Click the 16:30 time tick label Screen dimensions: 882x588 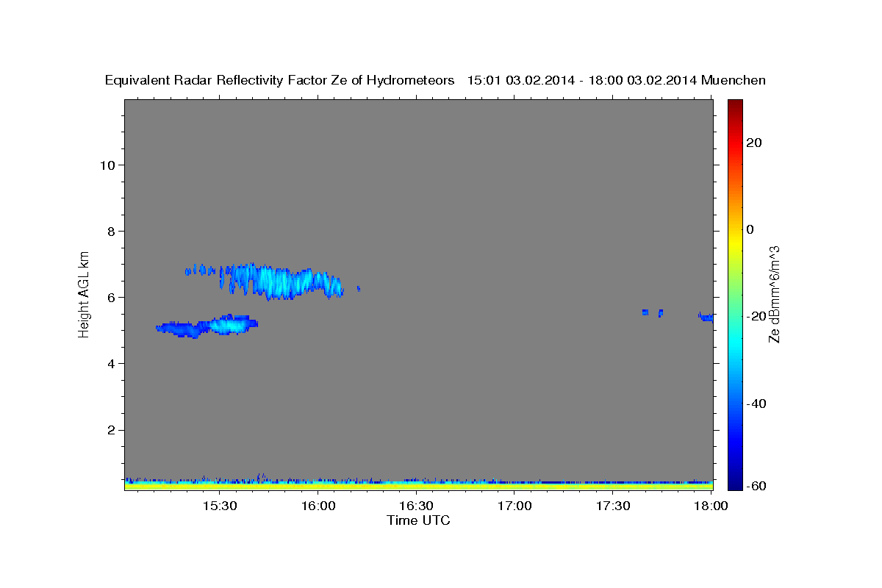[416, 506]
